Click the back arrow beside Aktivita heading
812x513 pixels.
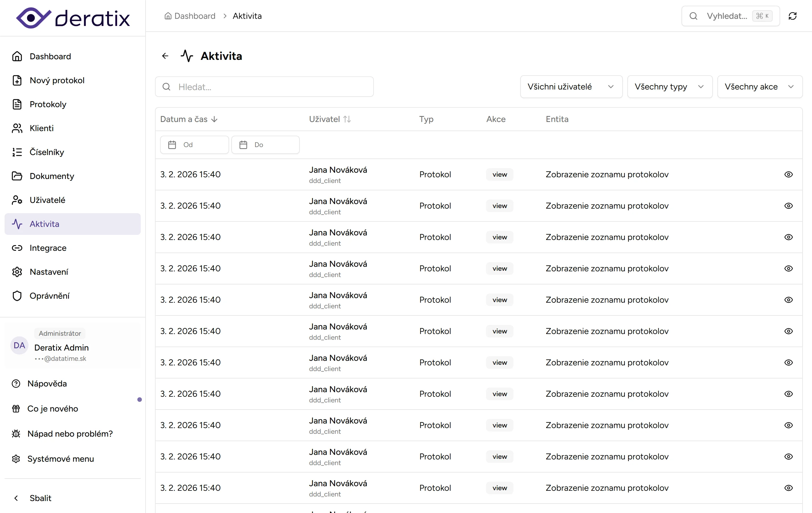point(165,56)
